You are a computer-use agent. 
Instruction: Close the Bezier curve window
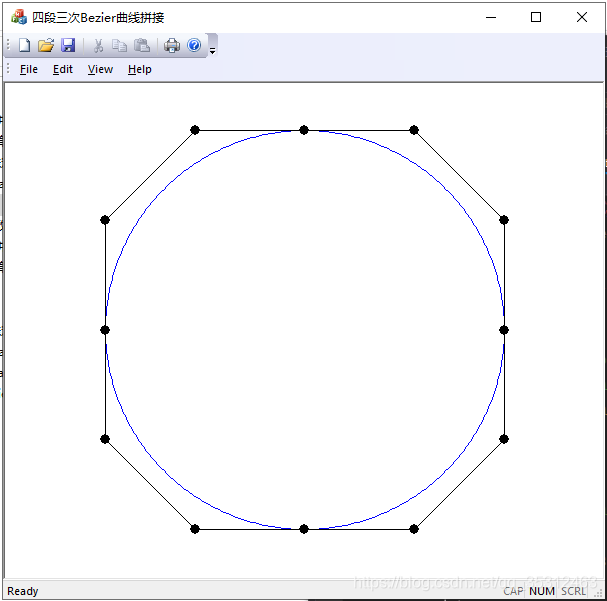tap(581, 17)
